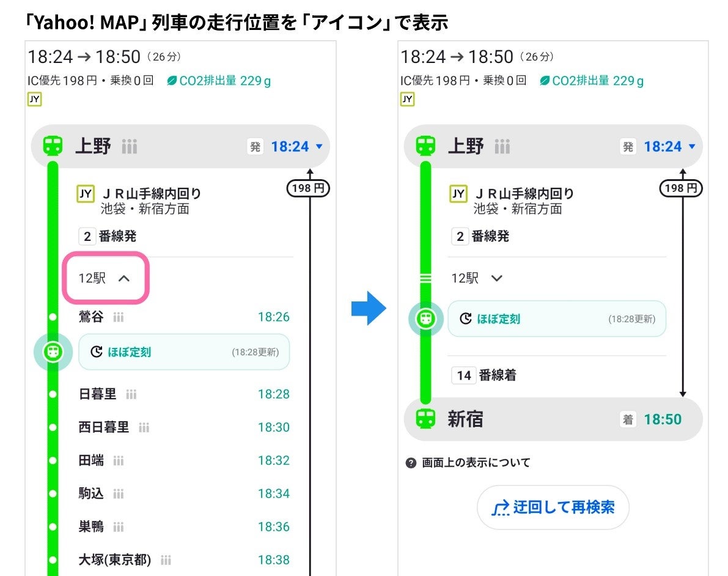Click the train icon beside 新宿
The height and width of the screenshot is (576, 728).
pyautogui.click(x=426, y=418)
